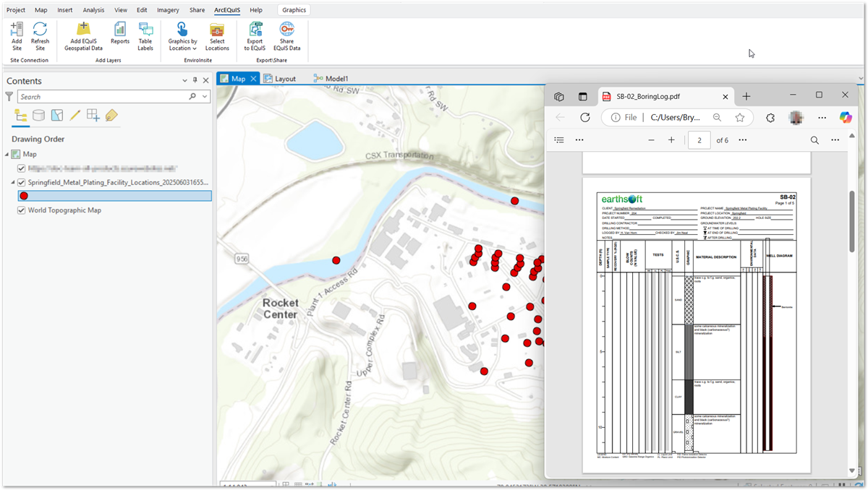The width and height of the screenshot is (868, 490).
Task: Select List By Snapping grid icon
Action: pos(93,116)
